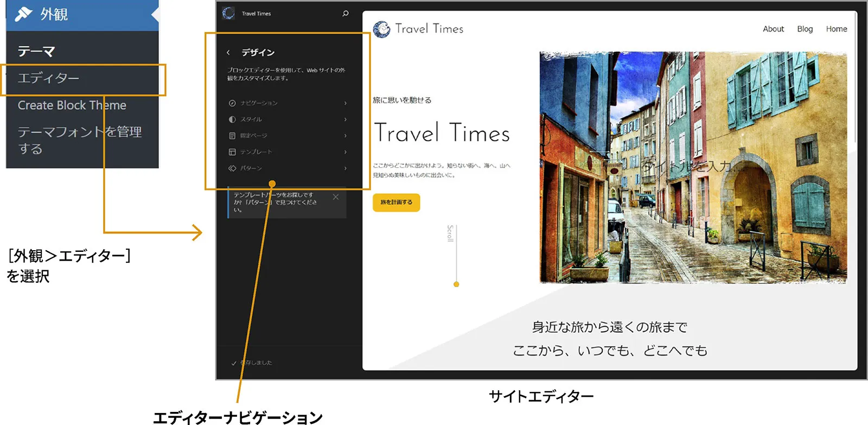Image resolution: width=868 pixels, height=425 pixels.
Task: Click the 旅を計画する yellow button
Action: [396, 202]
